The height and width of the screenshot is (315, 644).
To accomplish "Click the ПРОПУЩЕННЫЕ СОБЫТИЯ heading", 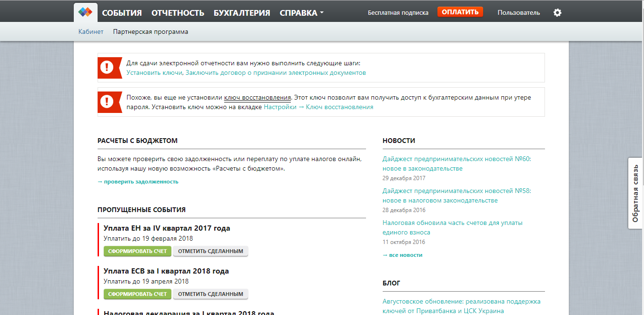I will 141,210.
